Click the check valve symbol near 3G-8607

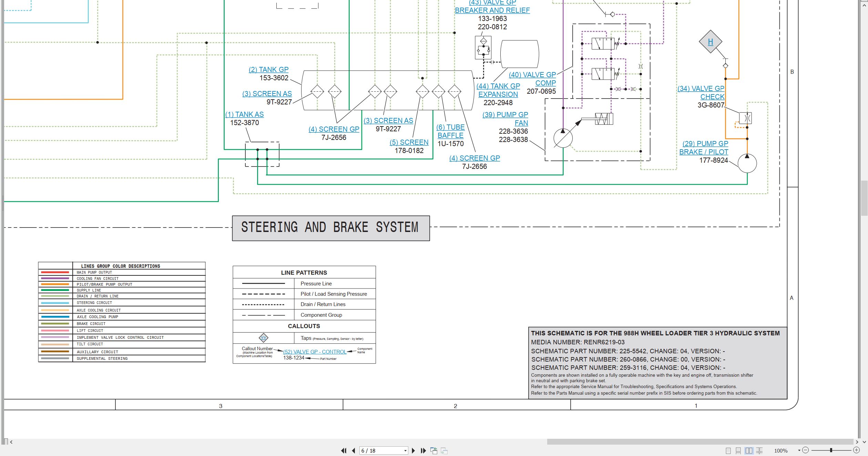(745, 118)
